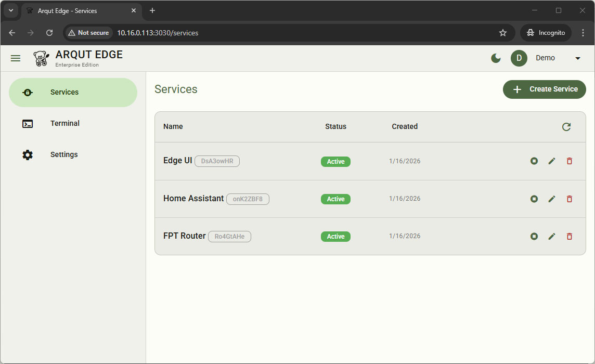This screenshot has width=595, height=364.
Task: Click the Terminal console icon in sidebar
Action: (28, 124)
